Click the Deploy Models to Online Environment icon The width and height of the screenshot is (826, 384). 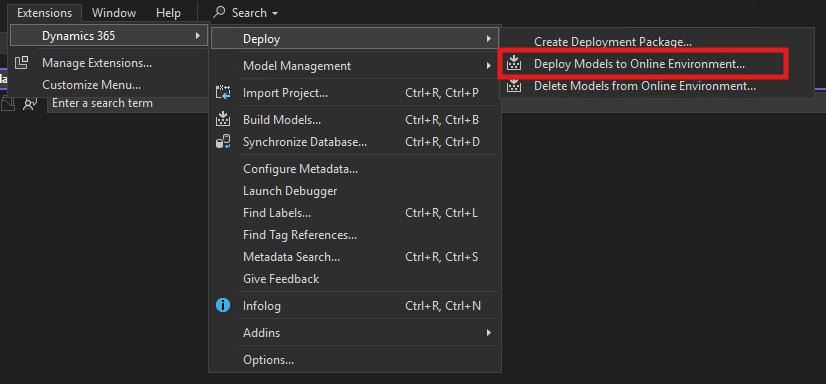coord(514,64)
